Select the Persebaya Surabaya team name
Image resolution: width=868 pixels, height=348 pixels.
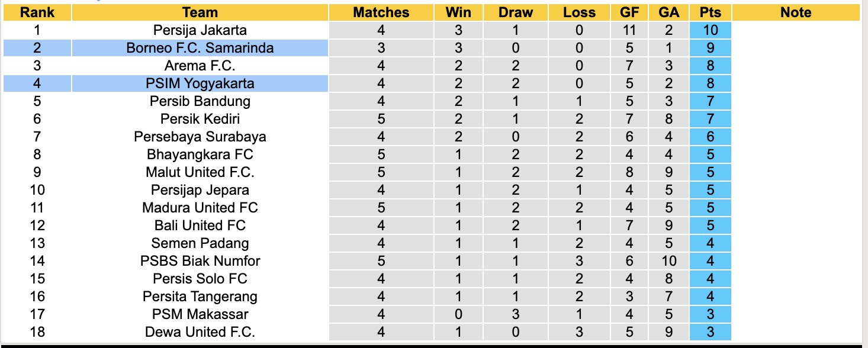(200, 137)
